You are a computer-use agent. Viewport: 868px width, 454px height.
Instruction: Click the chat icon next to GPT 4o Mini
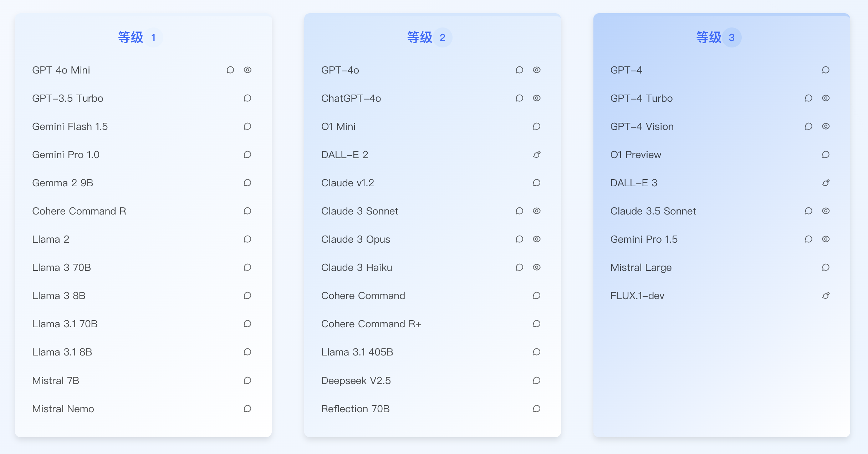click(x=230, y=70)
